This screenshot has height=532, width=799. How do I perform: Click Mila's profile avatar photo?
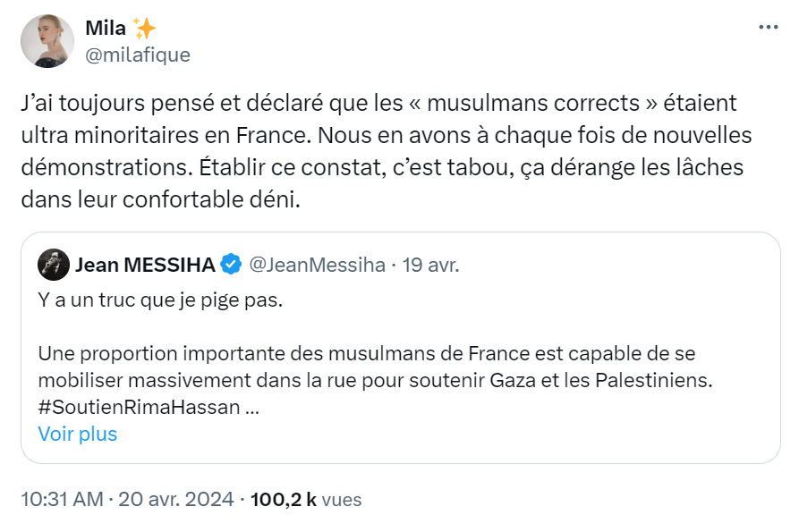point(47,41)
